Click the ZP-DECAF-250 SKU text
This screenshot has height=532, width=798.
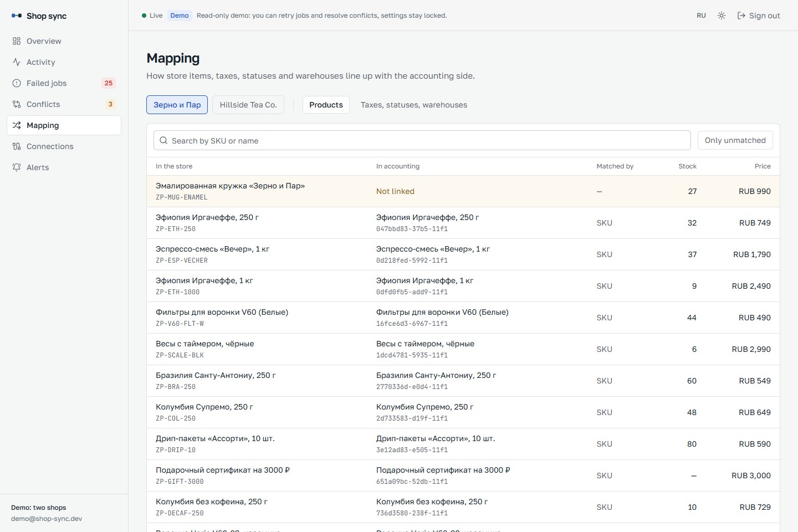180,513
